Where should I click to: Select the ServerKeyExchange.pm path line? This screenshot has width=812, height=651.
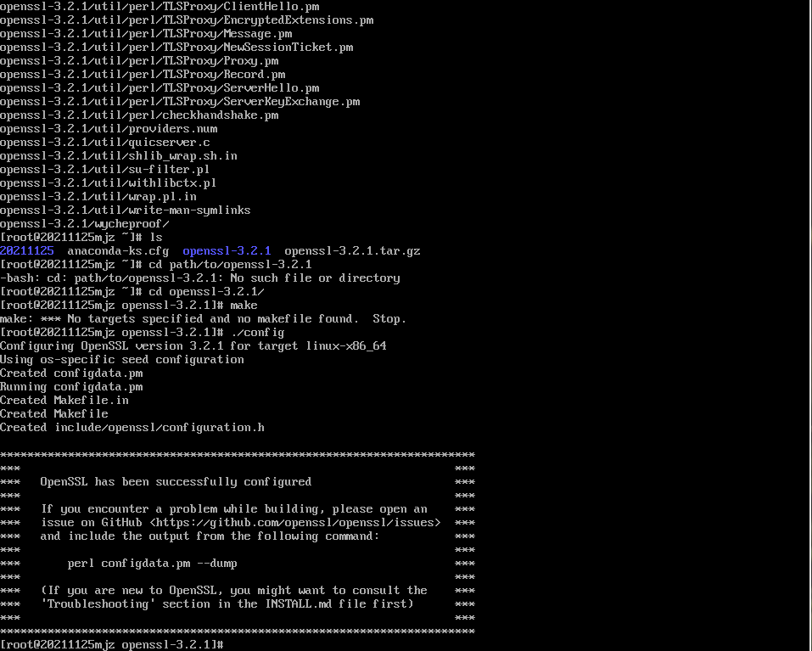(x=180, y=102)
